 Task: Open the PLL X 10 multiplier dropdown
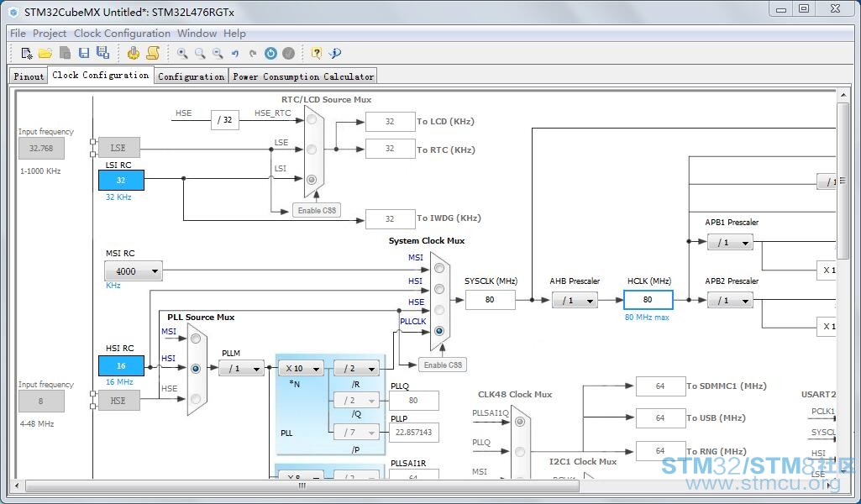point(301,369)
